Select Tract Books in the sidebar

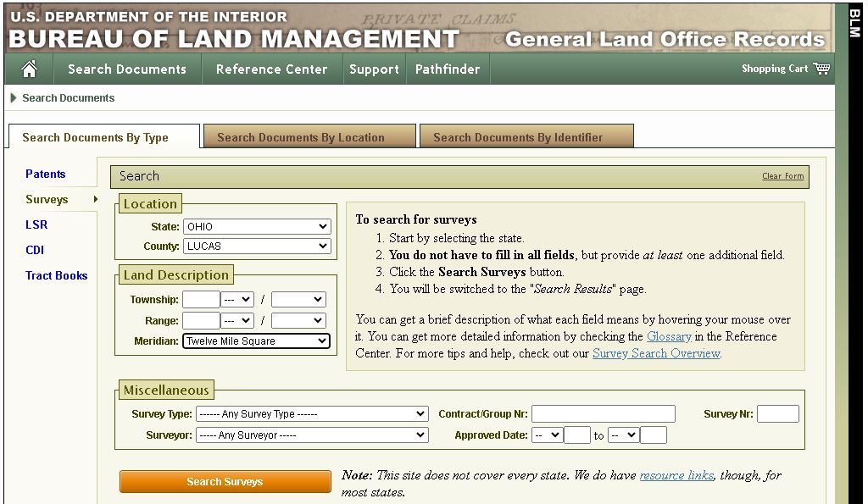pos(57,276)
